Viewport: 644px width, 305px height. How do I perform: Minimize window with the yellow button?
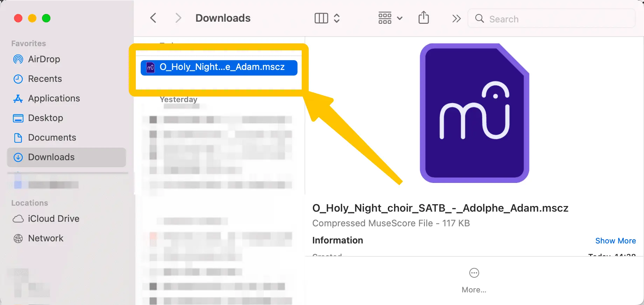pos(32,18)
